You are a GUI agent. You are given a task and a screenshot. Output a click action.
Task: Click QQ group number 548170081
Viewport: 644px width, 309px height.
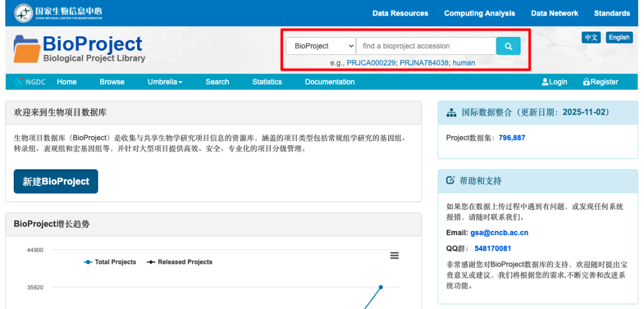click(x=493, y=249)
